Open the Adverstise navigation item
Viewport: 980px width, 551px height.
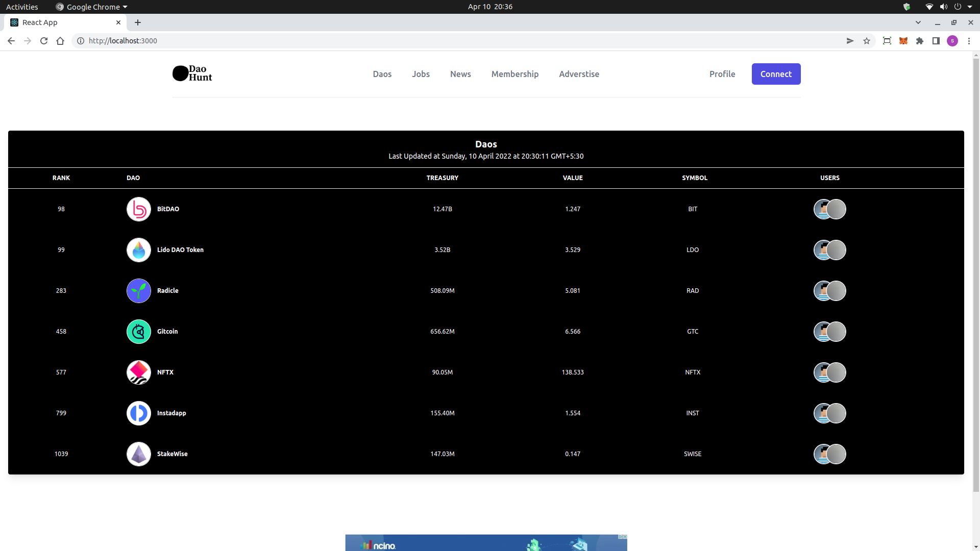pyautogui.click(x=579, y=74)
